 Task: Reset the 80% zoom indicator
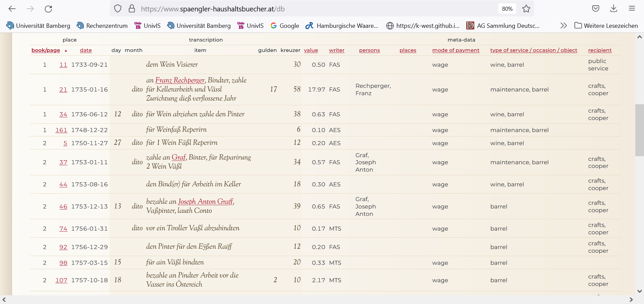click(507, 9)
